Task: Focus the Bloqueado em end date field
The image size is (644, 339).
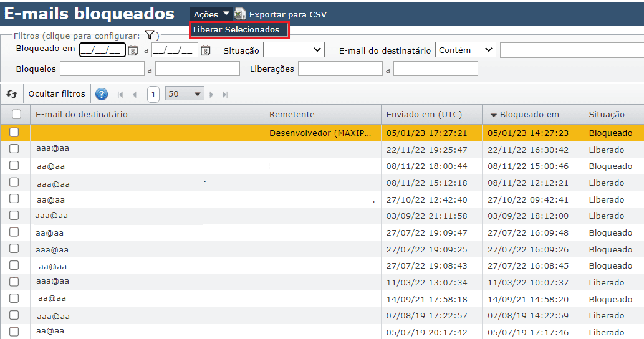Action: (175, 50)
